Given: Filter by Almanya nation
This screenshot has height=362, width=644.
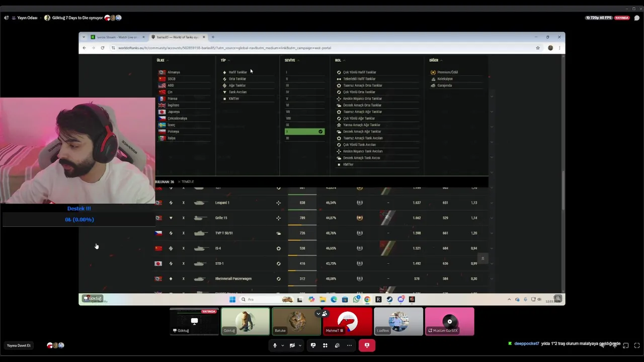Looking at the screenshot, I should coord(184,72).
